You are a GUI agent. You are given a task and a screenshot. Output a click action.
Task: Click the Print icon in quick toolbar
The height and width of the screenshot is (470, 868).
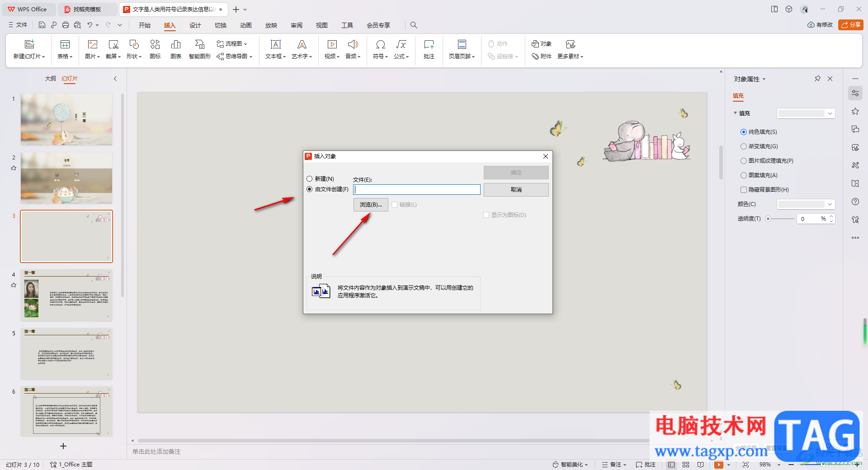click(x=66, y=25)
